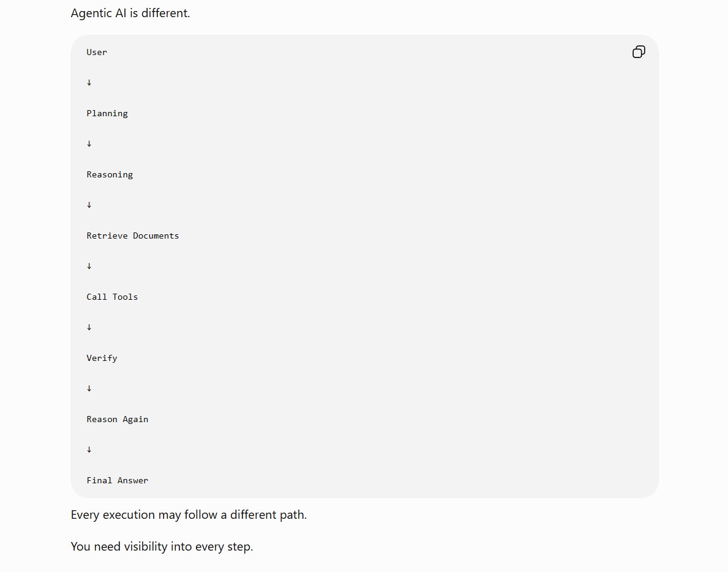Click the 'Final Answer' step text
The width and height of the screenshot is (728, 572).
pyautogui.click(x=118, y=481)
